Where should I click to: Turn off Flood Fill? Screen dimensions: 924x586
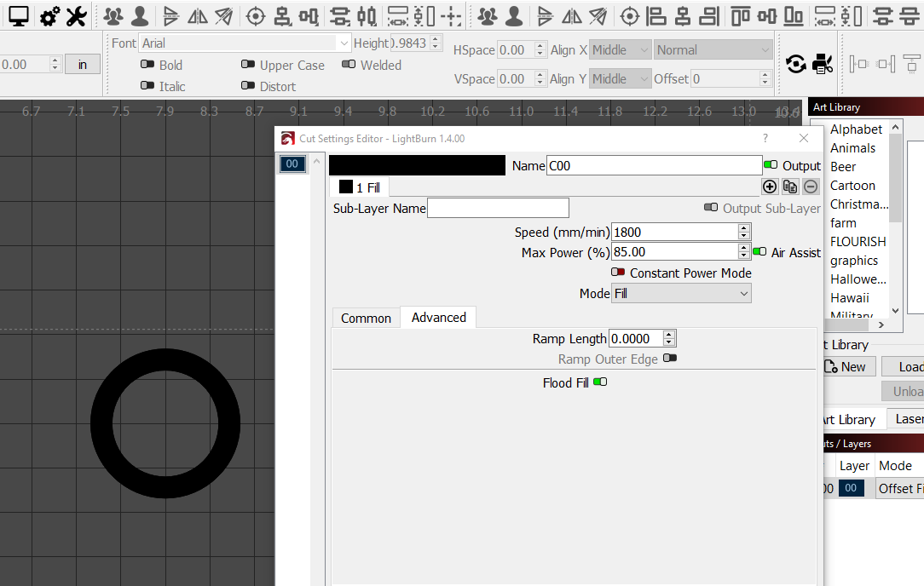(x=600, y=382)
